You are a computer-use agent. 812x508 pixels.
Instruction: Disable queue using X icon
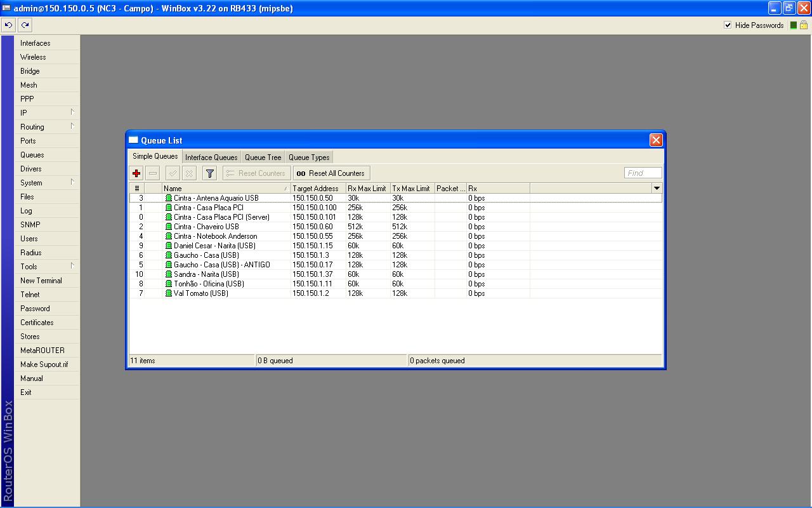click(x=189, y=173)
